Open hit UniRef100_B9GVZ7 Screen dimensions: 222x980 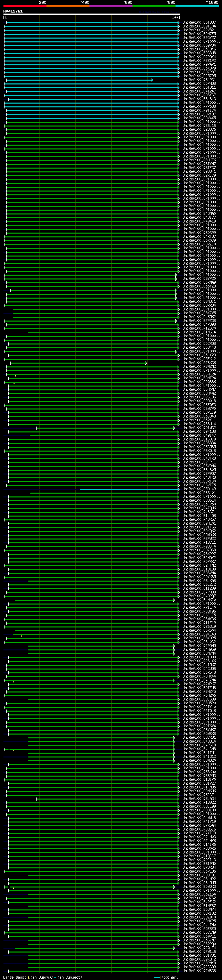[199, 38]
